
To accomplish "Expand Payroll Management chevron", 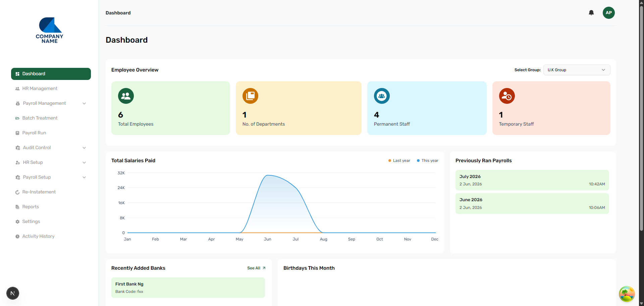I will tap(84, 103).
